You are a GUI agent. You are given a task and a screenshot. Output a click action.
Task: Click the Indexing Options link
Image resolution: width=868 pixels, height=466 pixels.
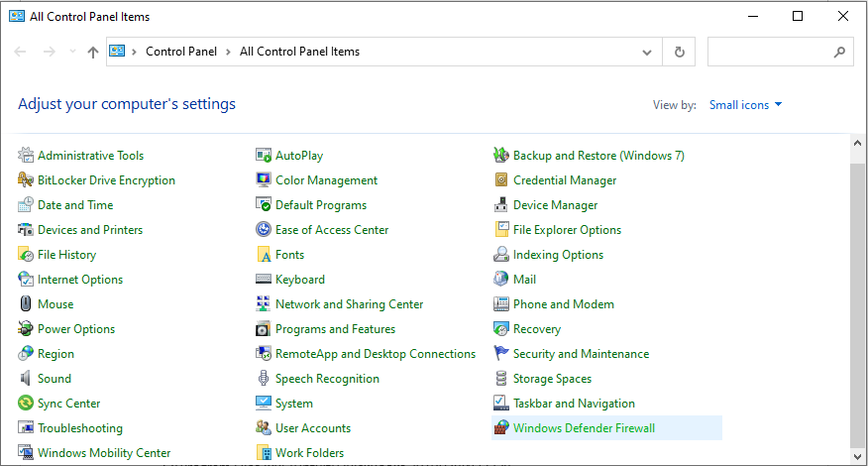tap(558, 255)
